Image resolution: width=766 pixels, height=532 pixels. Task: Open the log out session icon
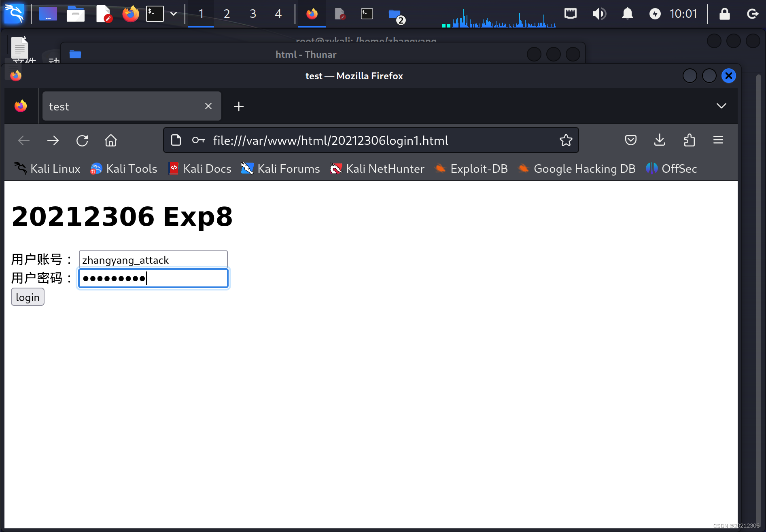[x=753, y=14]
